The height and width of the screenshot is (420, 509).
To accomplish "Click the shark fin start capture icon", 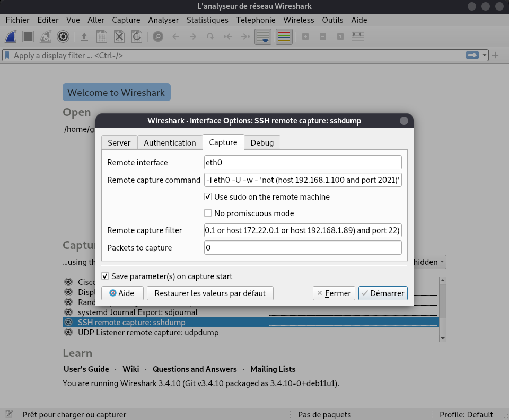I will click(12, 37).
